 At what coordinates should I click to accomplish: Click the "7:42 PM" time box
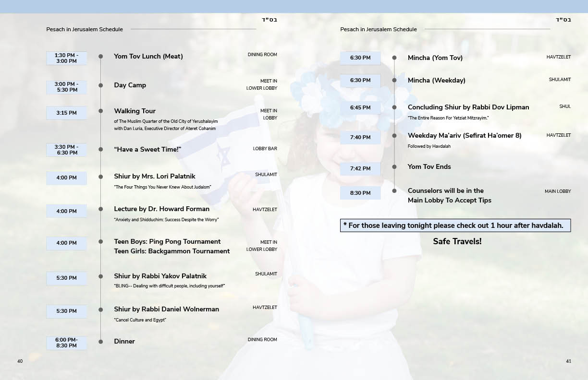360,168
